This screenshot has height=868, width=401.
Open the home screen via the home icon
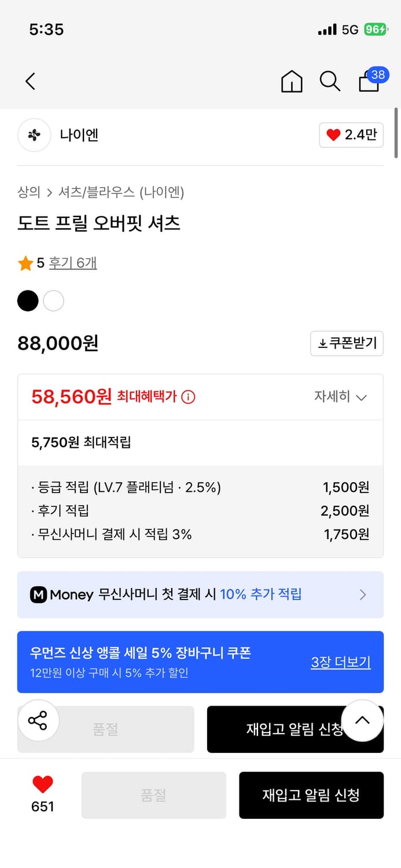coord(292,82)
